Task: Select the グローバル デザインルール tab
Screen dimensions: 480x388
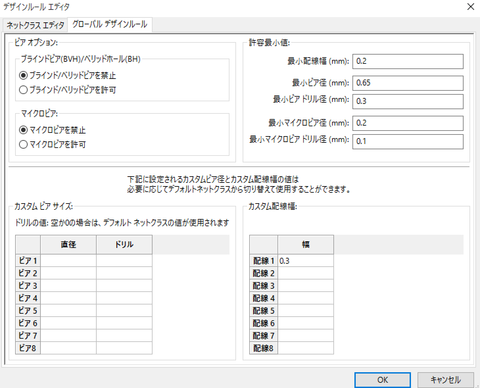Action: click(x=110, y=24)
